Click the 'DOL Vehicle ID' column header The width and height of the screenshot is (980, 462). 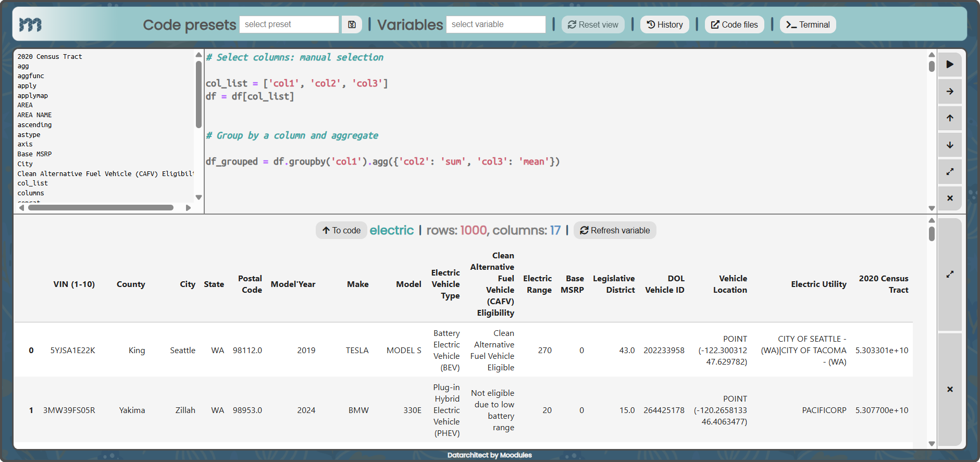[x=665, y=284]
